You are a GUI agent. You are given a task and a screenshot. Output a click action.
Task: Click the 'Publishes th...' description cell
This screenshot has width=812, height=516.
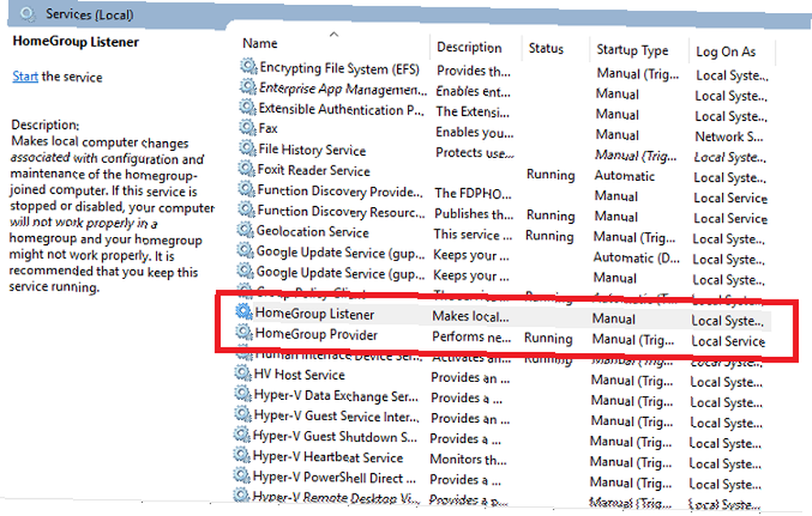pyautogui.click(x=474, y=213)
